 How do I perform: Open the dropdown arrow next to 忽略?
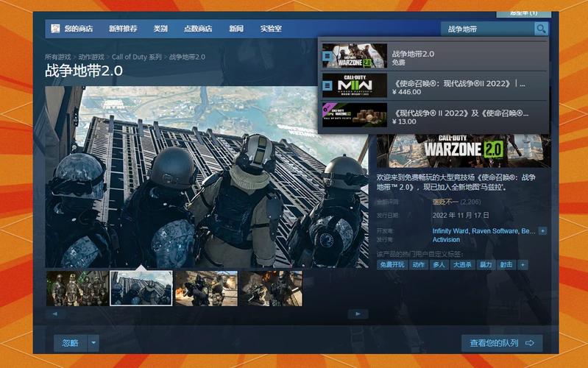pos(93,343)
